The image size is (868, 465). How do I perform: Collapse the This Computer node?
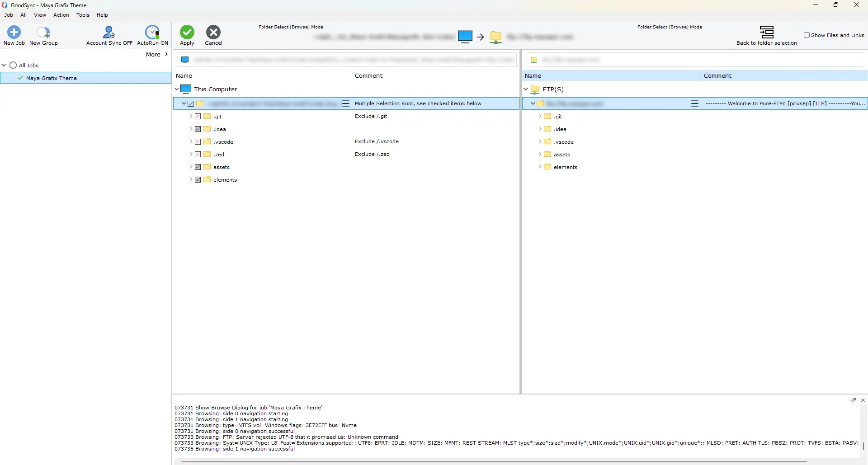[177, 89]
